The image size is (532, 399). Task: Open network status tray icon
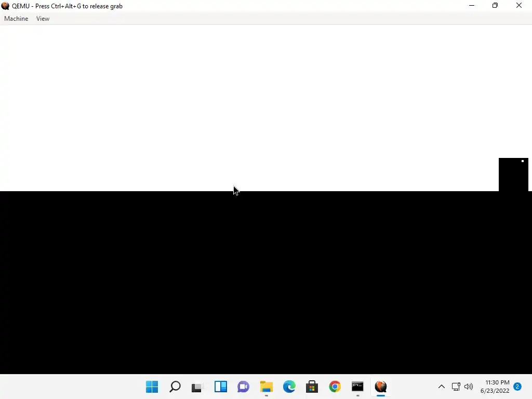[x=456, y=387]
